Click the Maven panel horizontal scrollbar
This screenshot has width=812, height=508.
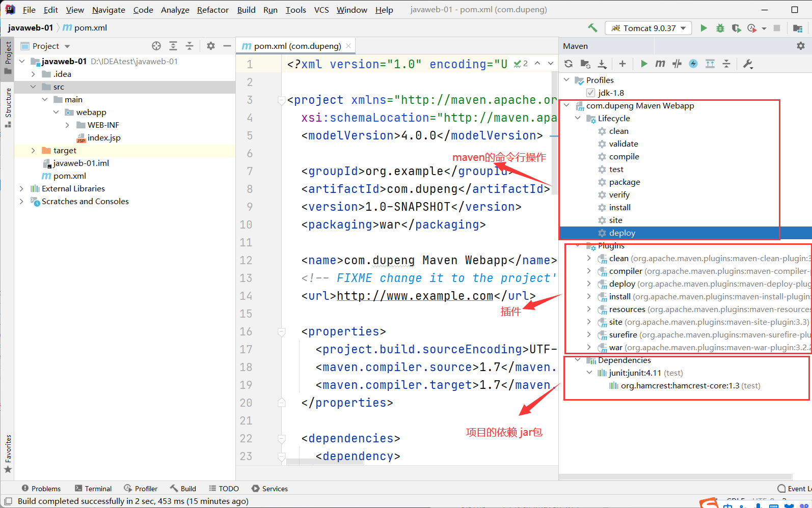click(675, 477)
